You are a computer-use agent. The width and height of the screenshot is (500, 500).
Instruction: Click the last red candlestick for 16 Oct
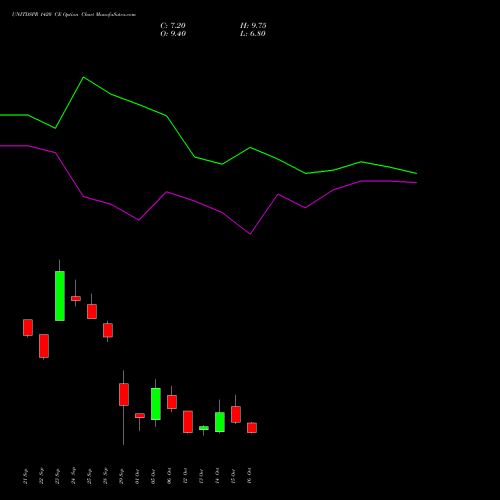[252, 428]
